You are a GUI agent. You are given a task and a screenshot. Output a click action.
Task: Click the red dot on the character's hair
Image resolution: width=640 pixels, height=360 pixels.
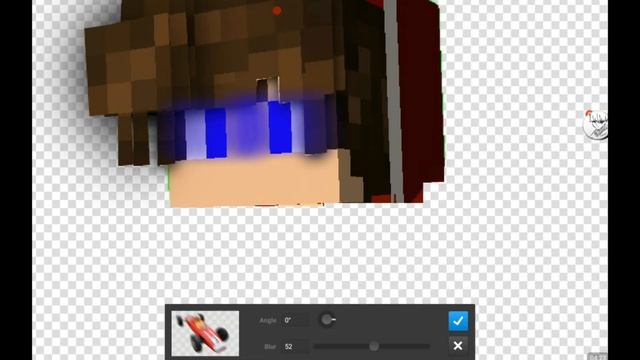tap(277, 11)
